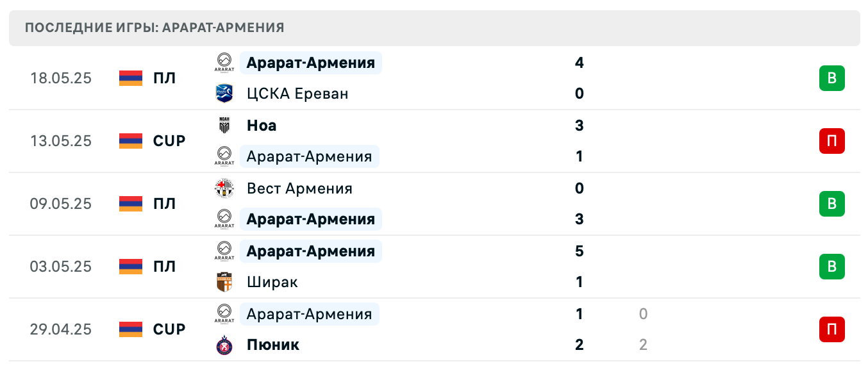Toggle the red П badge for the Ноа loss
The width and height of the screenshot is (868, 373).
coord(831,141)
